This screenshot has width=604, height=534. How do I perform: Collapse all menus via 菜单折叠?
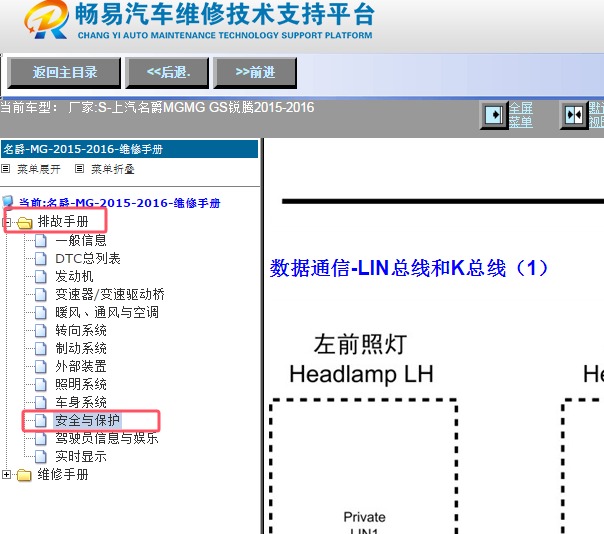point(112,169)
